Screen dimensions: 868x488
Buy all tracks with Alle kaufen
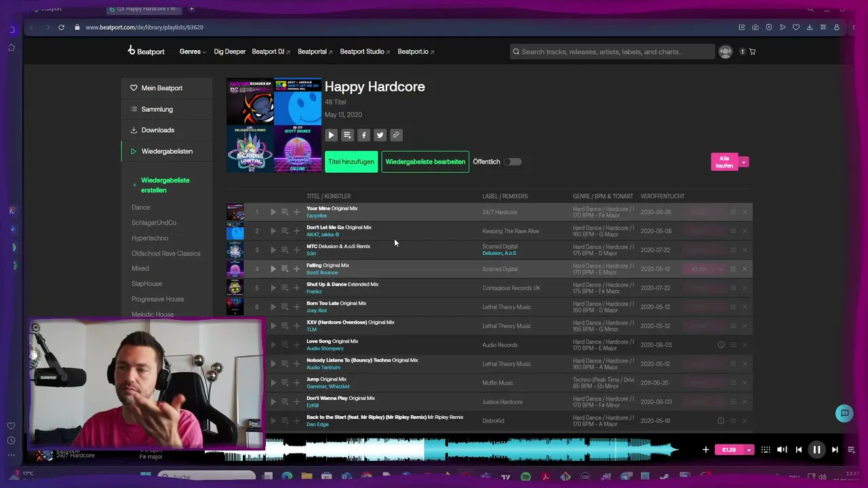pyautogui.click(x=724, y=162)
